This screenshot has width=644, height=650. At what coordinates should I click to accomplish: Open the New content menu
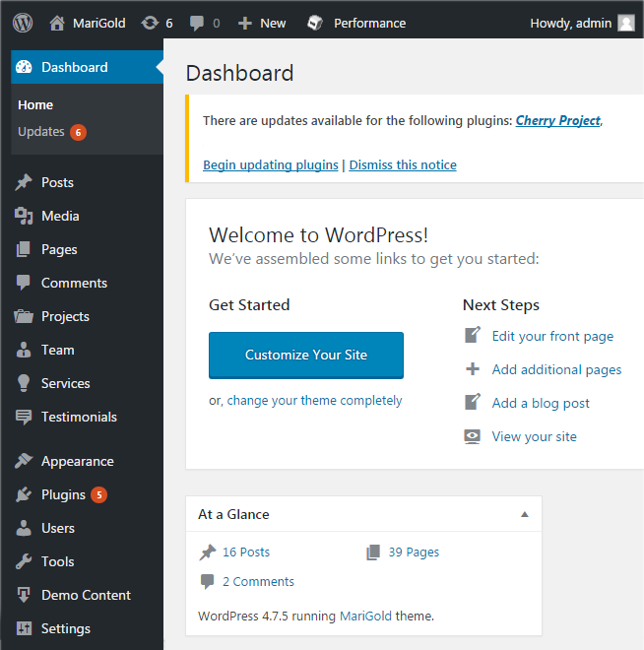262,23
